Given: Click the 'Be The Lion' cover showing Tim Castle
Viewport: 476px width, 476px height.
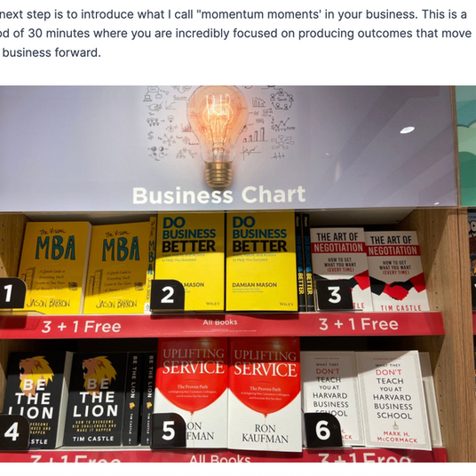Looking at the screenshot, I should pyautogui.click(x=94, y=400).
